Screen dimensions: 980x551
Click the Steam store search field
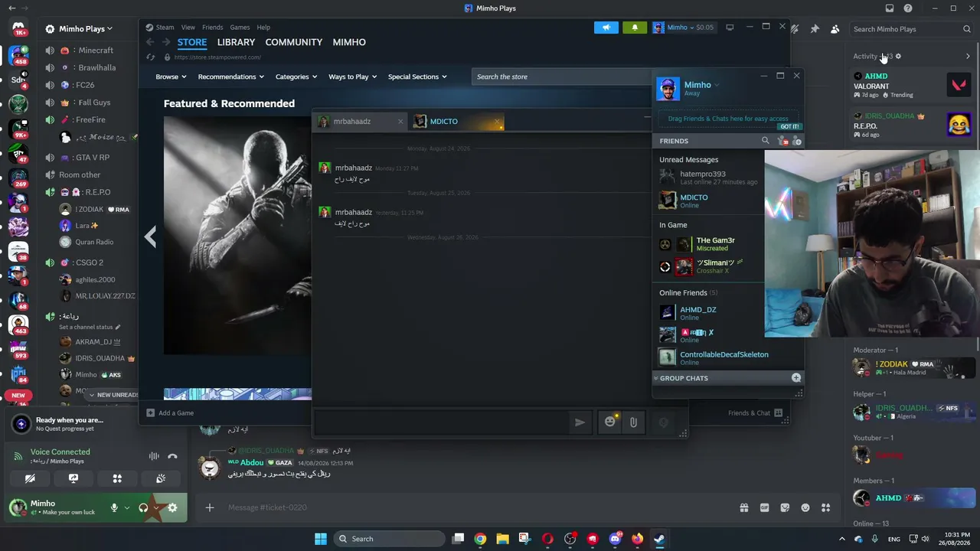coord(561,77)
